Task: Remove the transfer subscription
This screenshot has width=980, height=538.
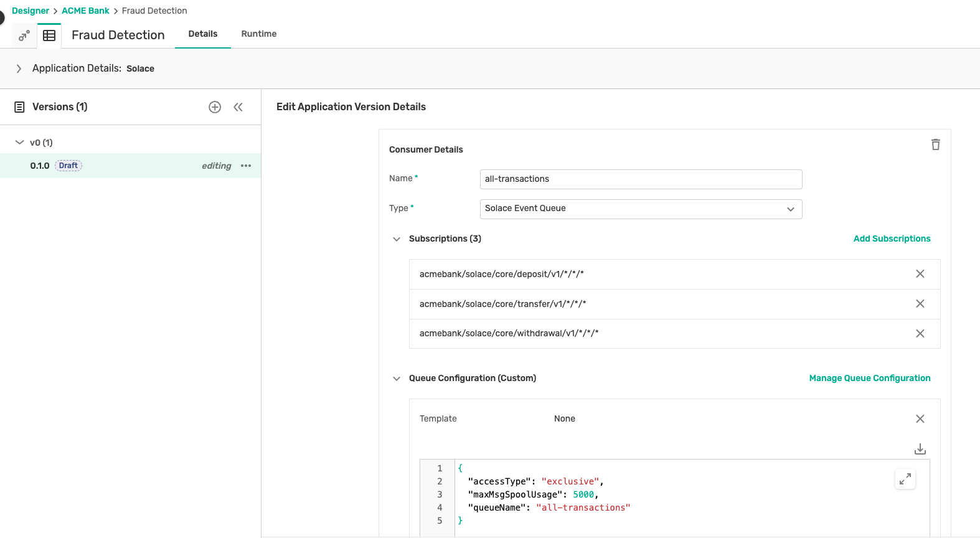Action: tap(920, 304)
